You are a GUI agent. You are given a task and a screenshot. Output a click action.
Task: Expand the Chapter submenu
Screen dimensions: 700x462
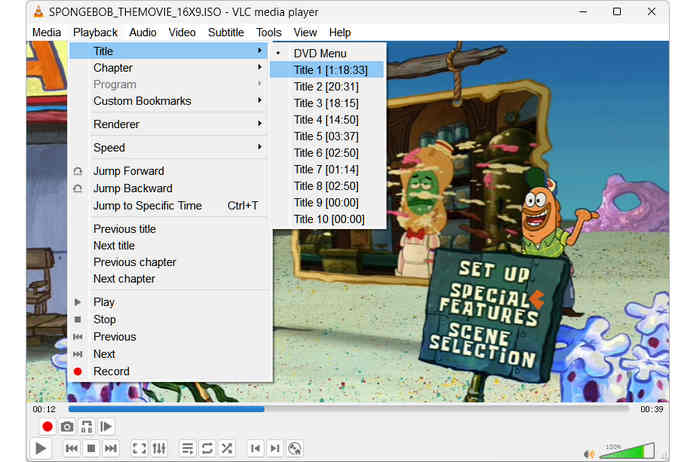click(x=169, y=68)
